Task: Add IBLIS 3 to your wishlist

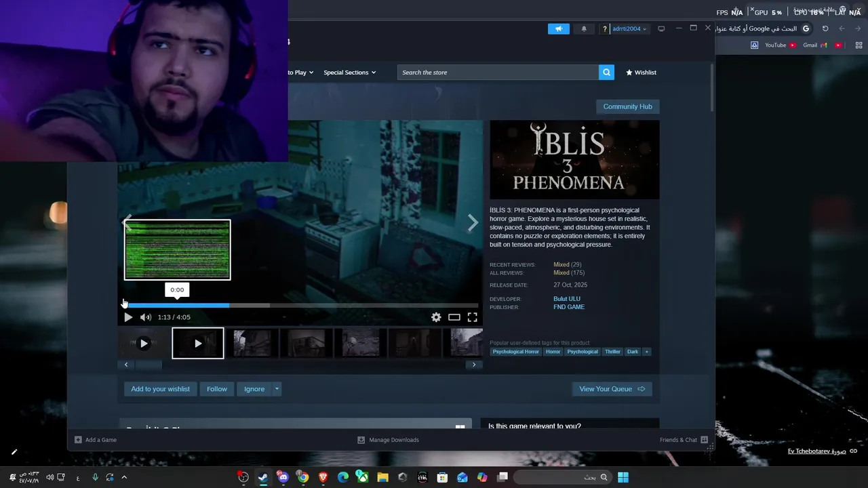Action: [160, 389]
